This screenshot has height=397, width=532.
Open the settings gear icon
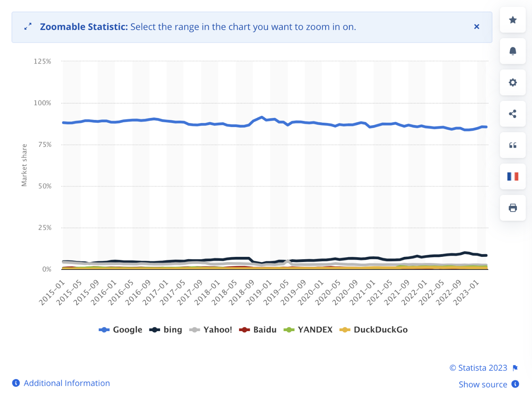(x=513, y=83)
